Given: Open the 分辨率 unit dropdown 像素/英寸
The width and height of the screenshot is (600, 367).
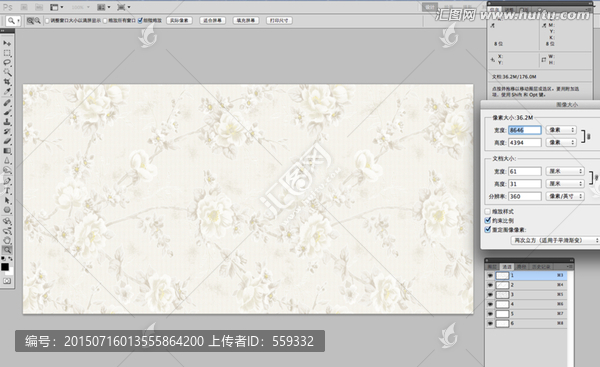Looking at the screenshot, I should point(564,196).
